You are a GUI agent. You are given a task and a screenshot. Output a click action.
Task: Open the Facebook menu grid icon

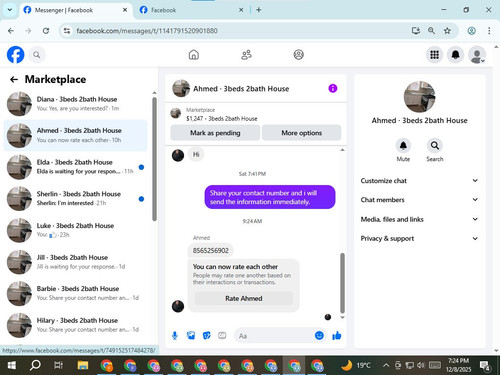click(x=434, y=55)
